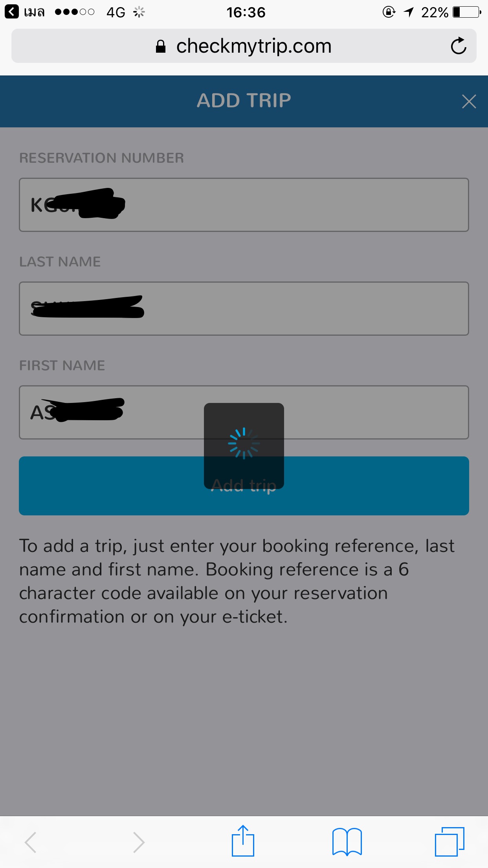Tap the checkmytrip.com address bar
488x868 pixels.
click(x=244, y=46)
